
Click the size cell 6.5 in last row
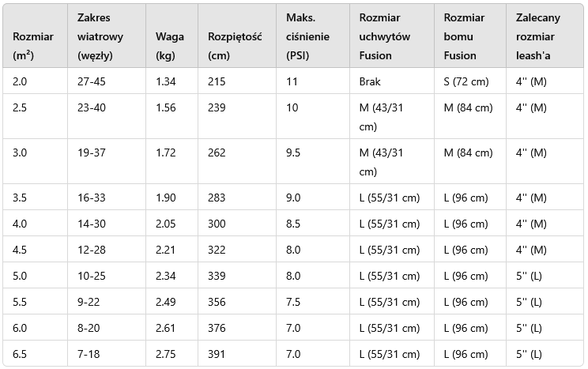pyautogui.click(x=21, y=354)
